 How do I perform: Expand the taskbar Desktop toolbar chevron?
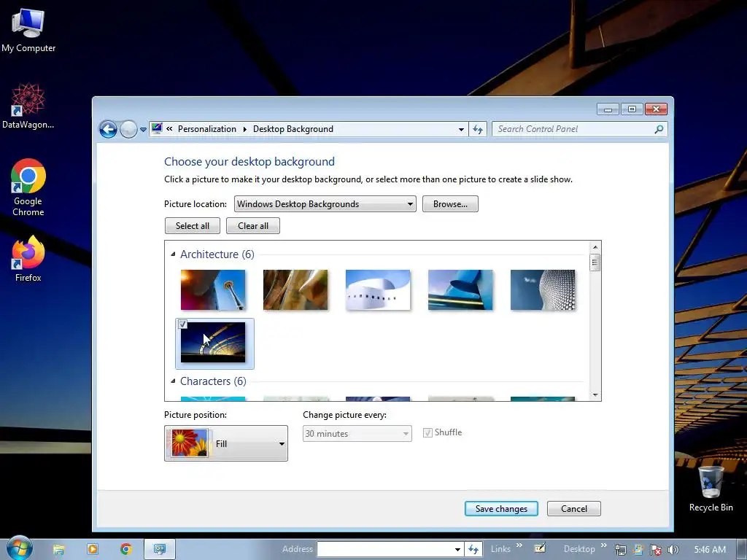tap(603, 545)
